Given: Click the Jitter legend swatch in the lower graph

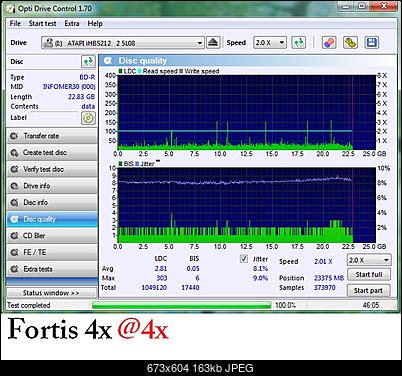Looking at the screenshot, I should (137, 164).
